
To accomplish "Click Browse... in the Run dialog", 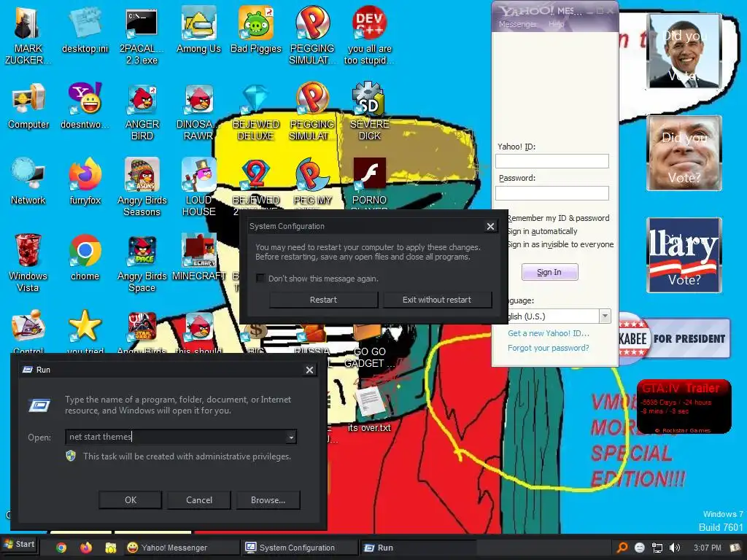I will tap(268, 500).
